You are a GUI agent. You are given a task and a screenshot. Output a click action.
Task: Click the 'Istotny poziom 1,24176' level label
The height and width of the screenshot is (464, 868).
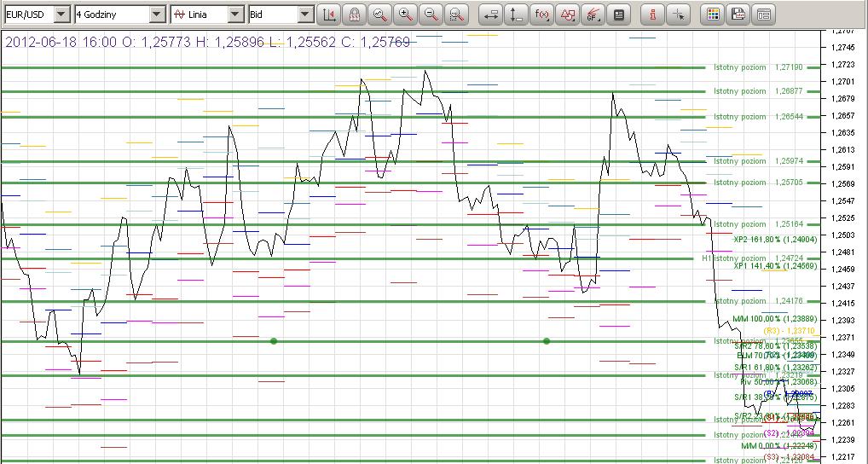click(758, 301)
